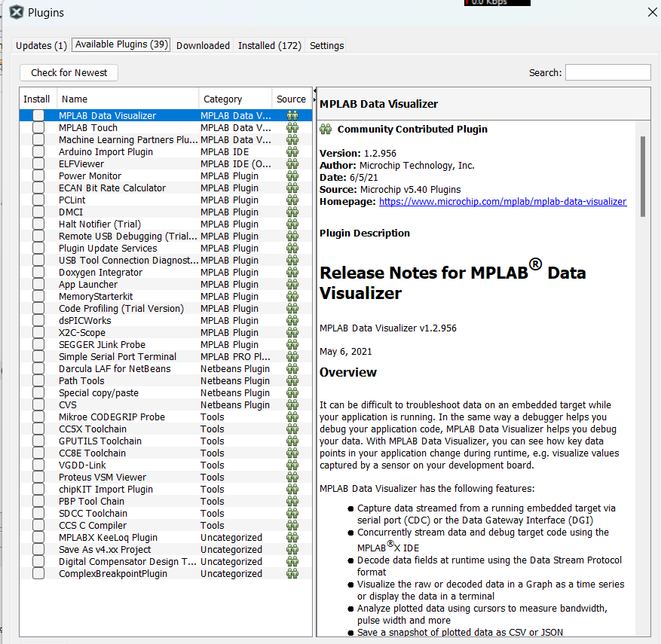This screenshot has width=661, height=644.
Task: Click Community Contributed Plugin icon in details pane
Action: click(326, 130)
